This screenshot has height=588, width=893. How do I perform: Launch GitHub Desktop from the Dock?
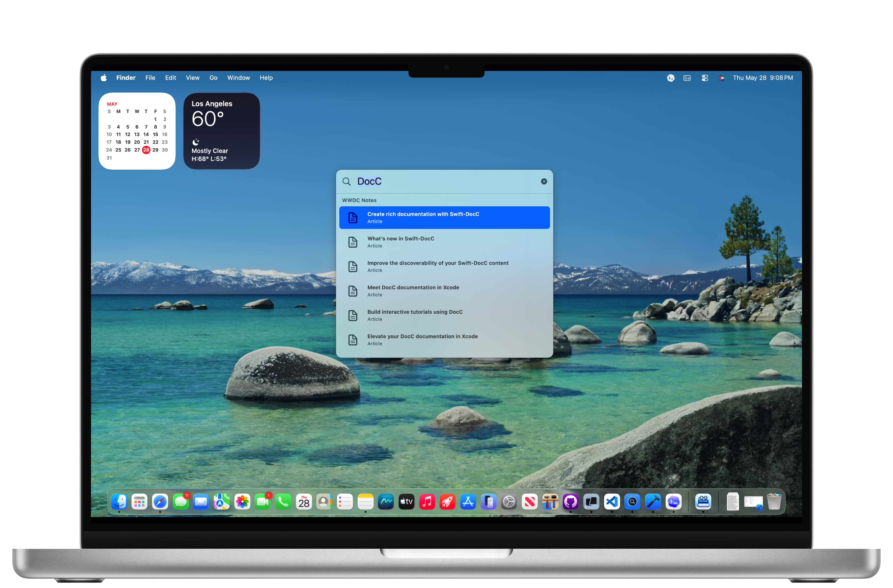click(570, 501)
